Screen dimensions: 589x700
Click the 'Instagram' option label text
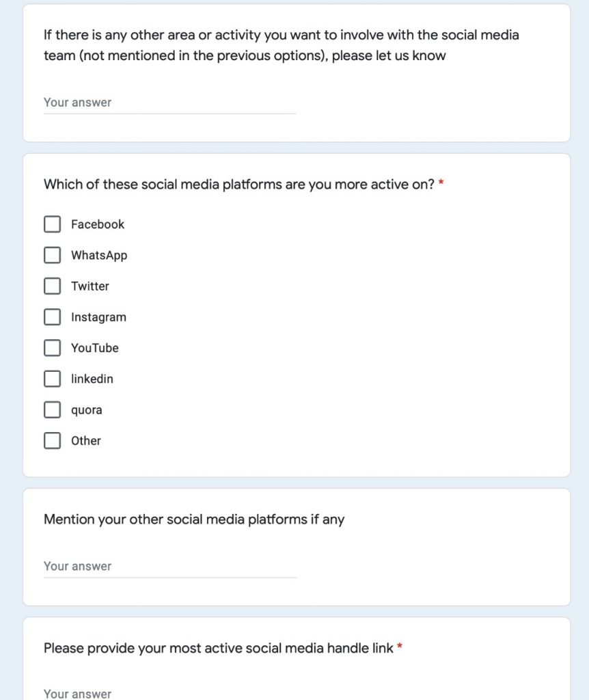pyautogui.click(x=98, y=317)
